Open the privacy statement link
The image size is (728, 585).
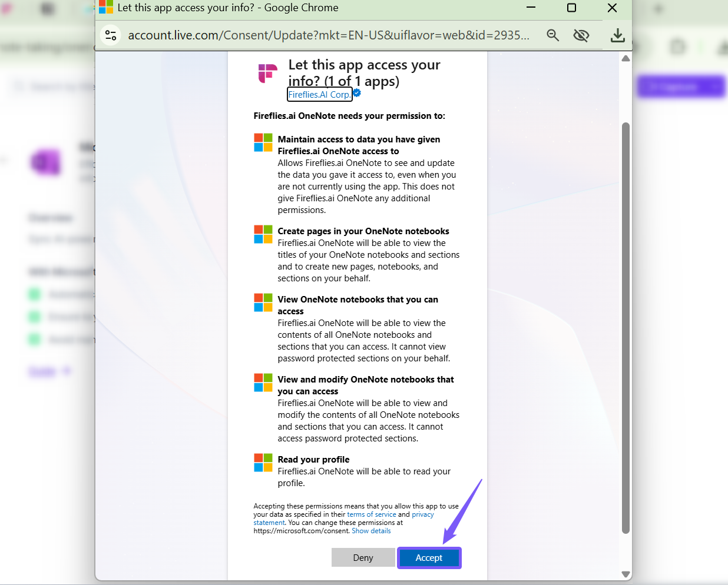coord(422,514)
